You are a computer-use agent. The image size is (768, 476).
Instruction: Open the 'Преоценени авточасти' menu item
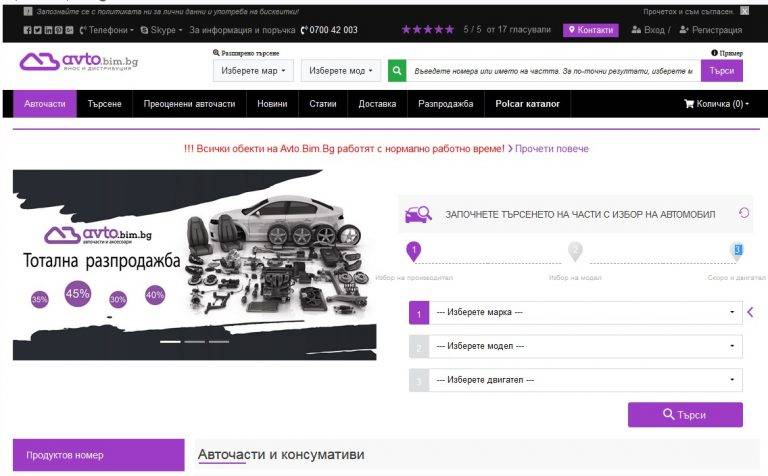(x=189, y=104)
